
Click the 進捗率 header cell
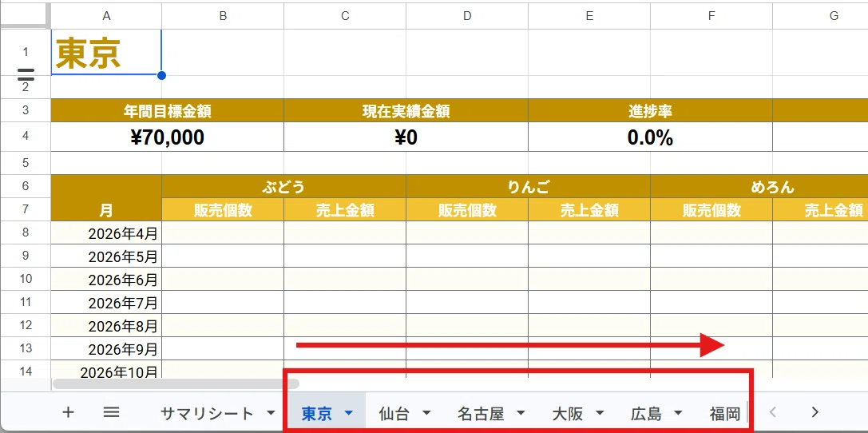(x=650, y=111)
